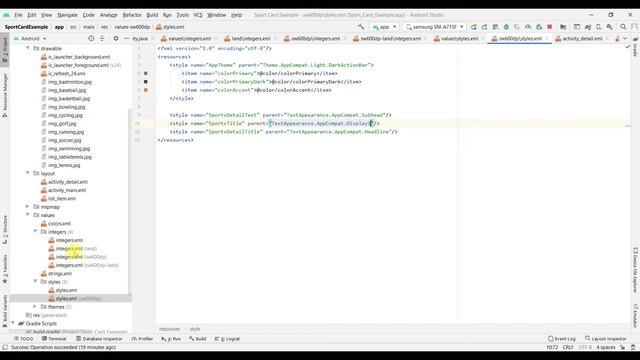Hide the Project panel with minus icon
This screenshot has width=640, height=360.
tap(126, 38)
